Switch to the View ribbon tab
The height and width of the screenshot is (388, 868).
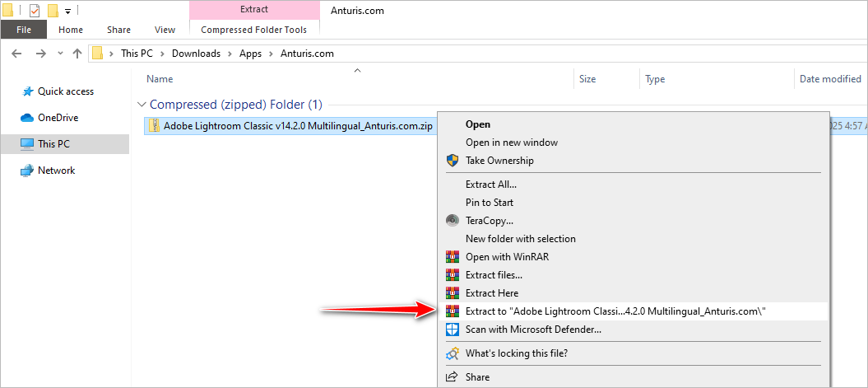point(165,30)
